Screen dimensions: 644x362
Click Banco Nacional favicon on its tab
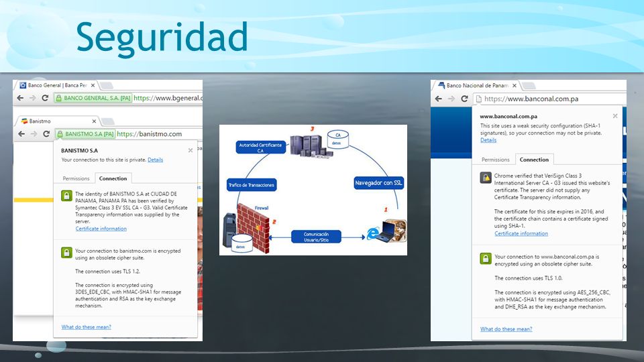point(441,85)
